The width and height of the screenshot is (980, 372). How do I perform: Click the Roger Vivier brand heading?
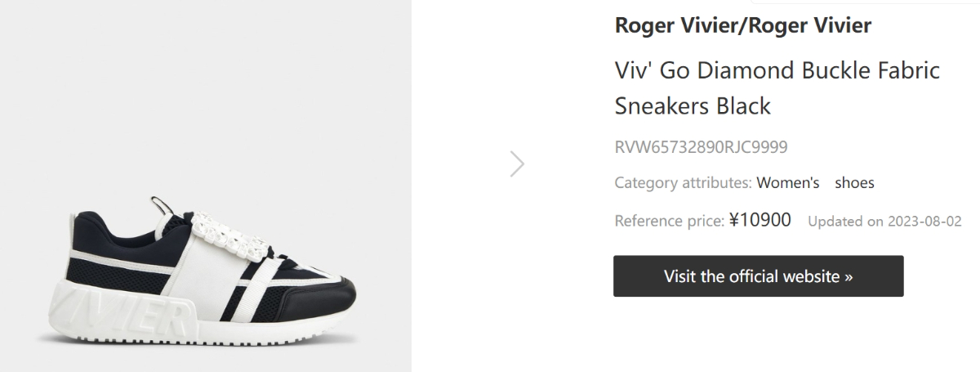(742, 25)
